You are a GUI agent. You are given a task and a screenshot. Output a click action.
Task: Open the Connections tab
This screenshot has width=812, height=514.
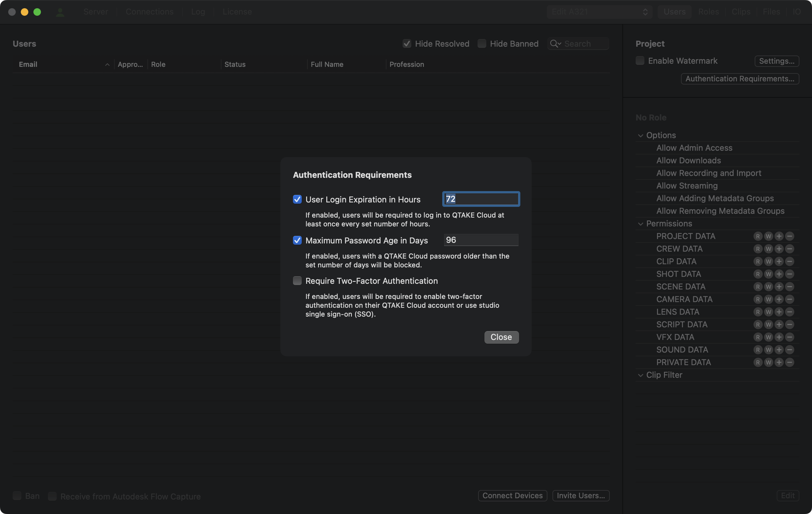click(x=149, y=12)
